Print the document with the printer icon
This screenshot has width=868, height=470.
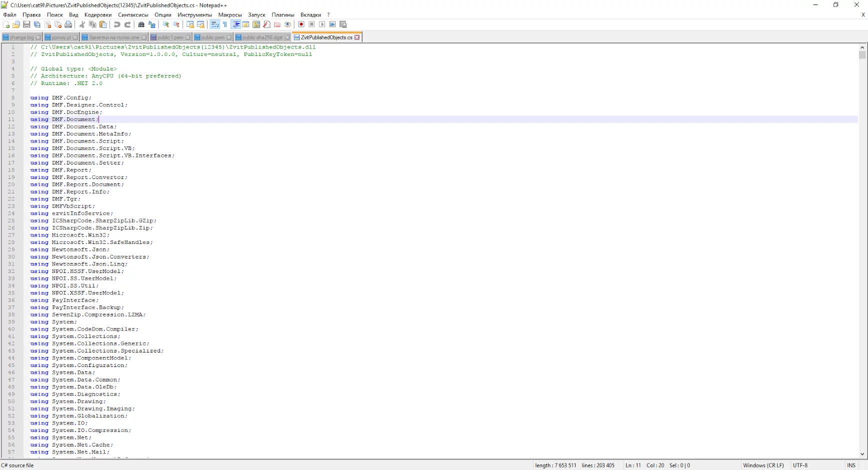click(x=69, y=24)
